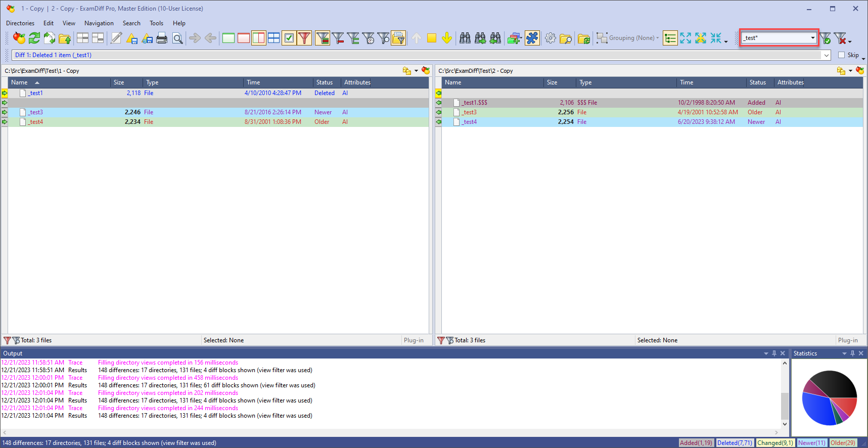Click the Compare apple-and-orange toolbar icon
This screenshot has height=448, width=868.
tap(19, 38)
